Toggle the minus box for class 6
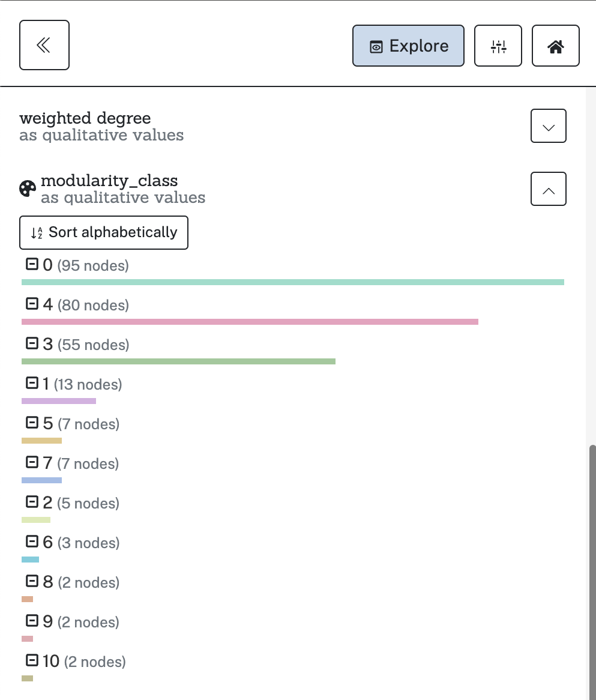 point(32,542)
